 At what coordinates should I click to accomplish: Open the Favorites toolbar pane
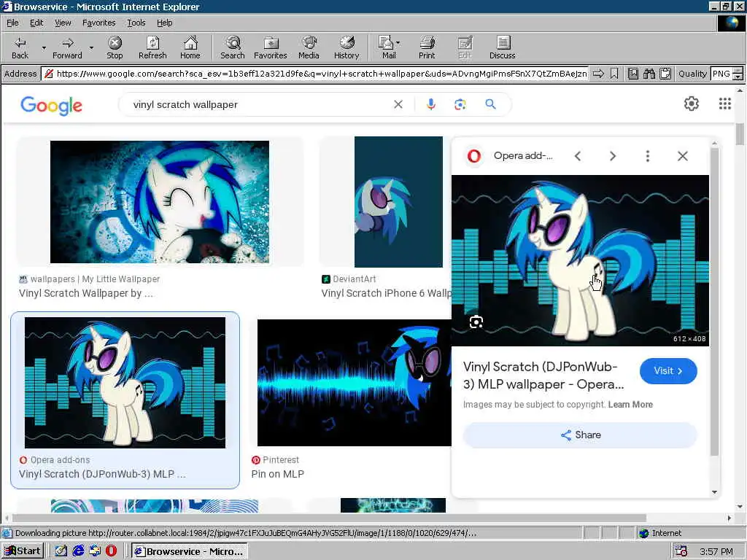tap(270, 47)
